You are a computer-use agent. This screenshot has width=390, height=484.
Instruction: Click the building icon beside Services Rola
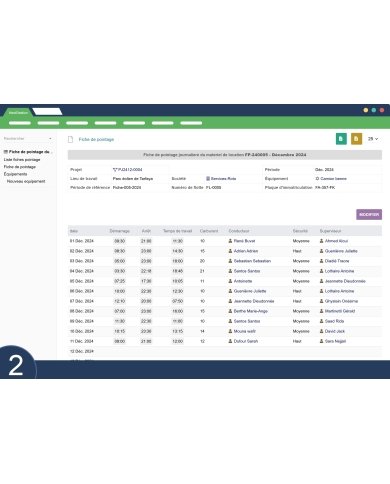pos(208,179)
